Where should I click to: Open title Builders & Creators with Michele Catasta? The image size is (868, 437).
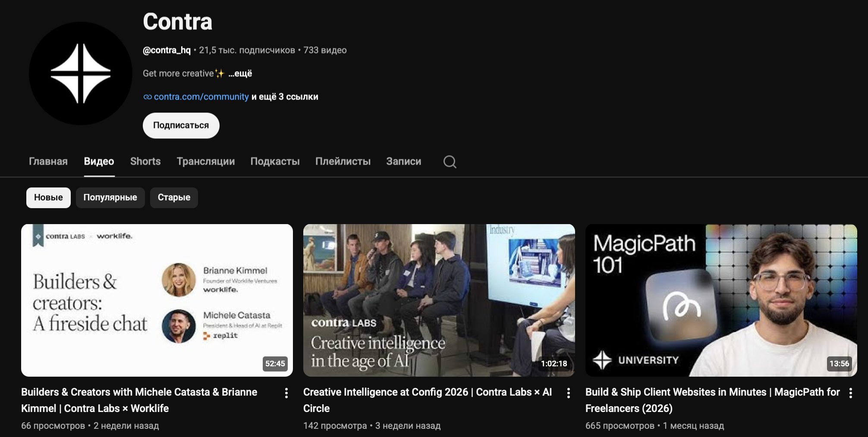139,400
